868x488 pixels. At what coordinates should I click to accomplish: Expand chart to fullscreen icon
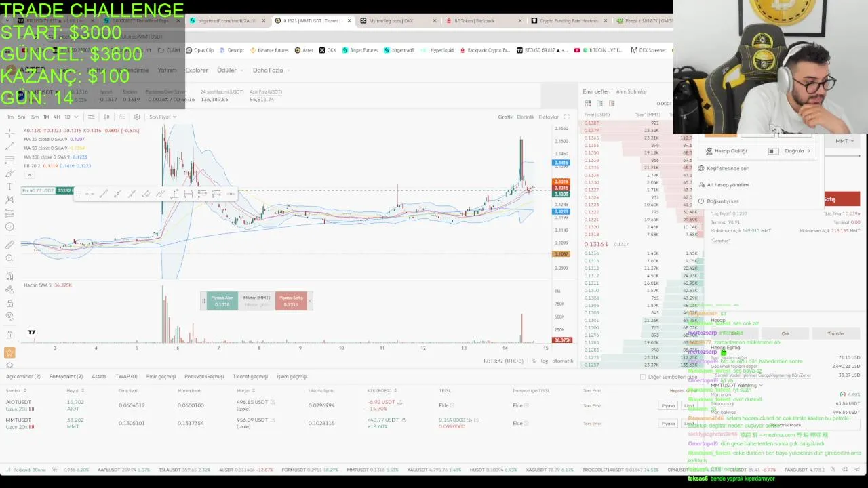coord(566,117)
